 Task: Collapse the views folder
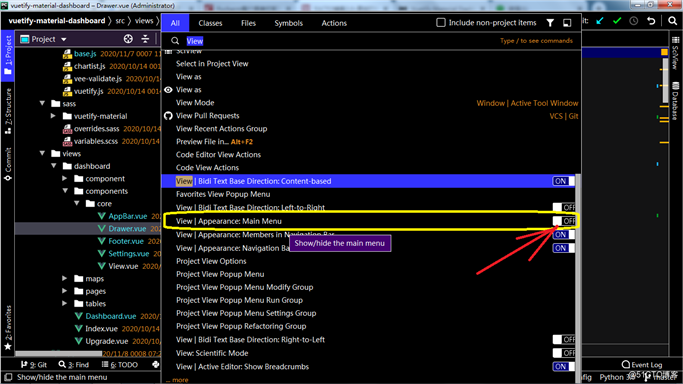pyautogui.click(x=42, y=153)
